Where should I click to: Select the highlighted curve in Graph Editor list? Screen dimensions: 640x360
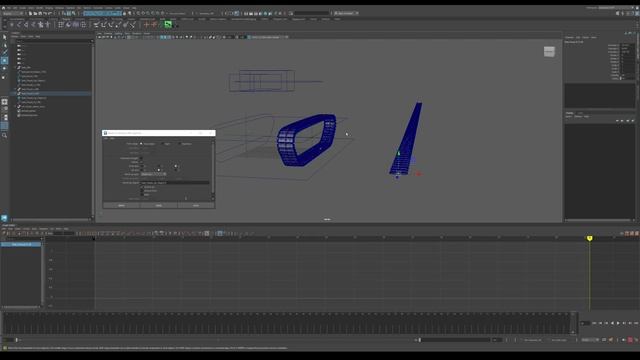pos(20,244)
